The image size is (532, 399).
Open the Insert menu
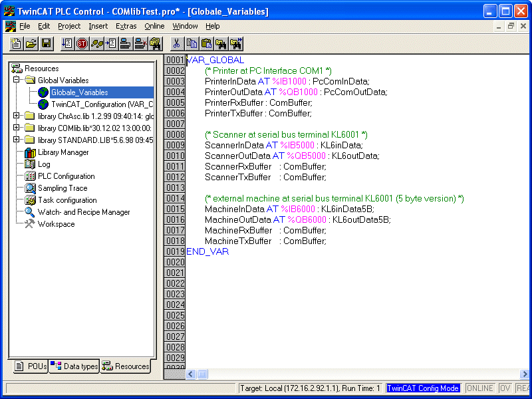click(98, 26)
